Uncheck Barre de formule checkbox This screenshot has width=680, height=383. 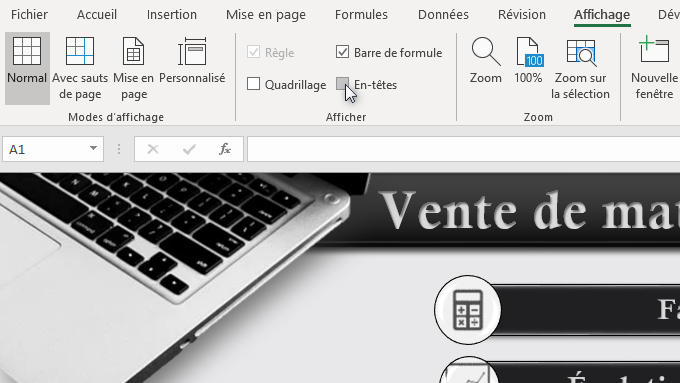click(x=342, y=52)
